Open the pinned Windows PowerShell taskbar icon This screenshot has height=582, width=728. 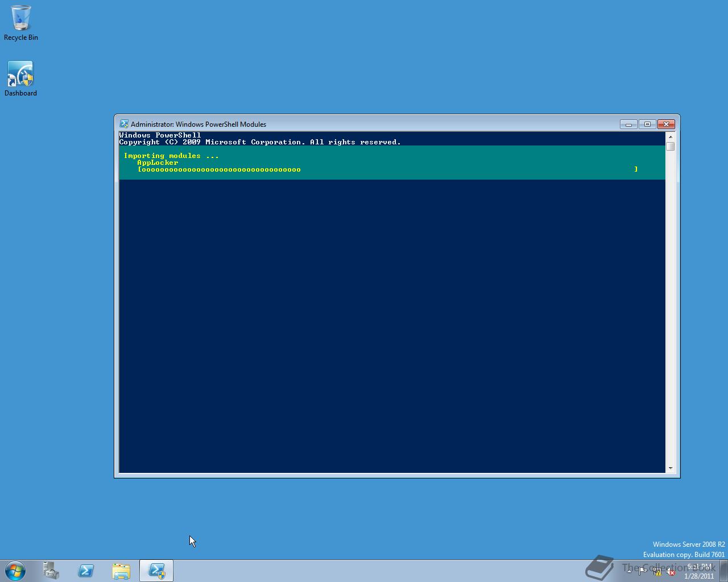pos(86,571)
